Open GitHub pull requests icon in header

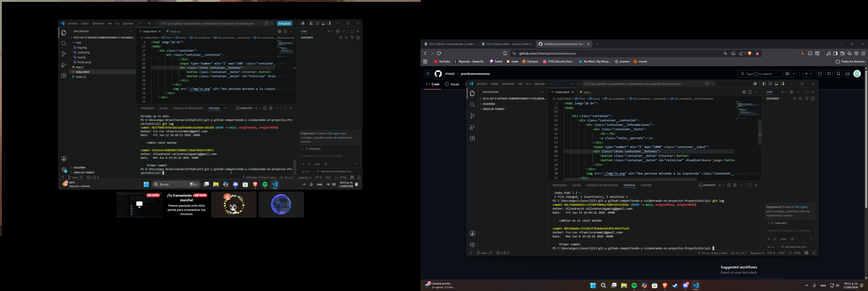(829, 74)
